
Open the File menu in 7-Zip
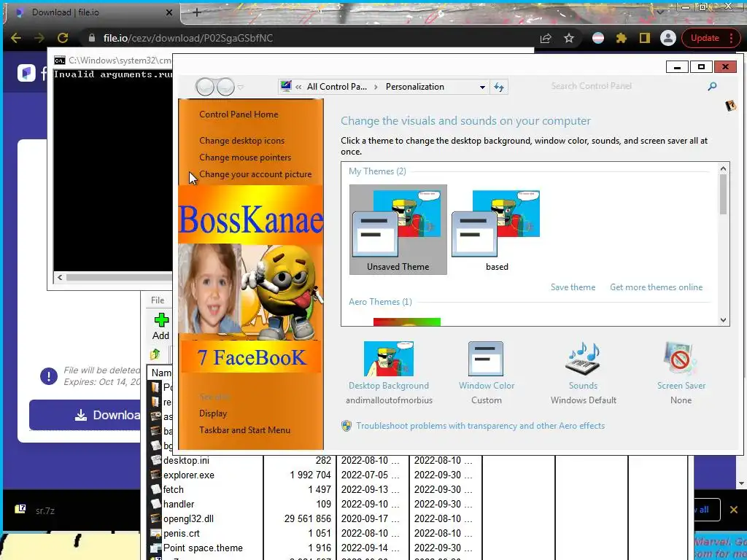click(158, 300)
